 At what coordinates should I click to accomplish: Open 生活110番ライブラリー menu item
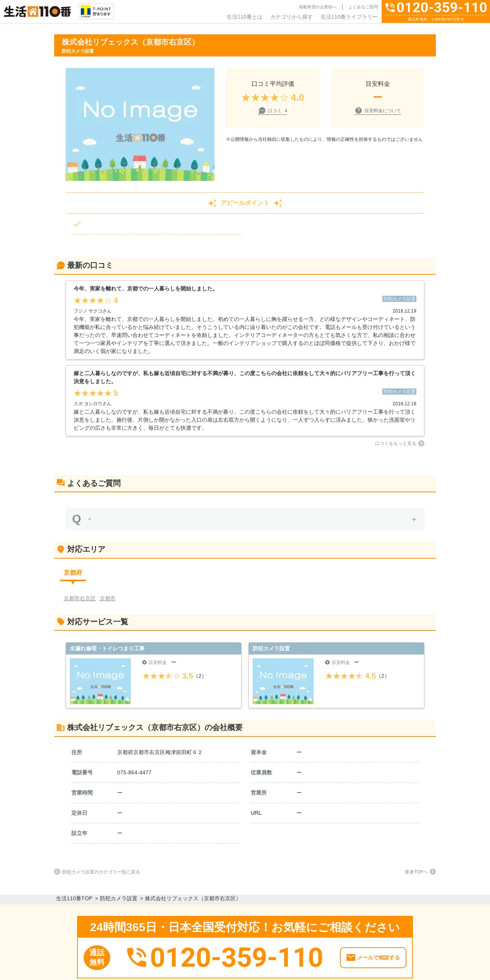click(x=349, y=17)
